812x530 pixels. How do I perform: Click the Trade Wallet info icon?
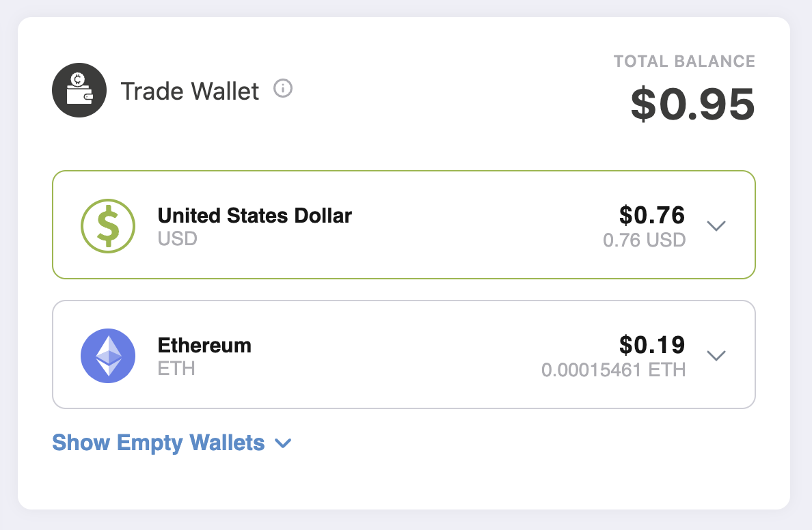point(283,89)
